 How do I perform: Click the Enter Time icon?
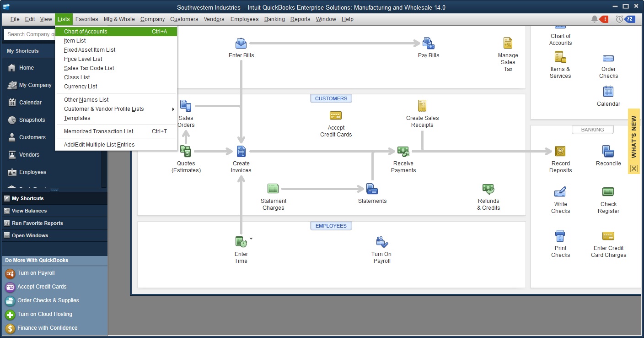point(241,241)
